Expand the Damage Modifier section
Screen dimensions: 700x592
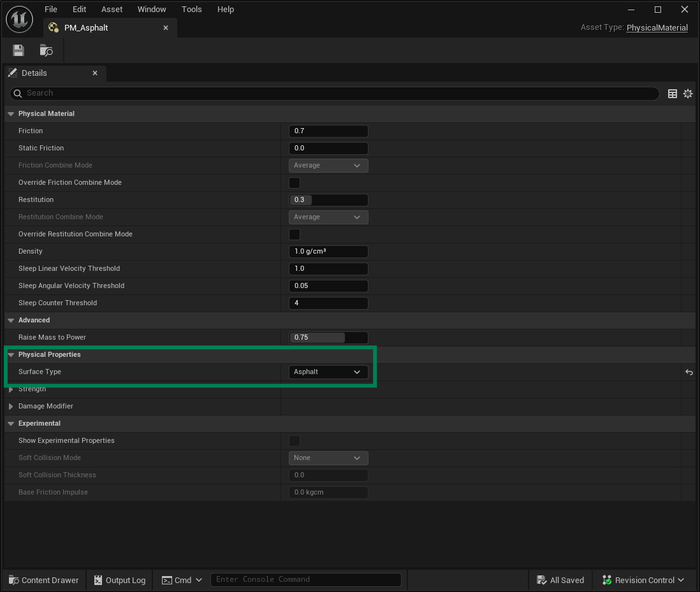click(11, 407)
